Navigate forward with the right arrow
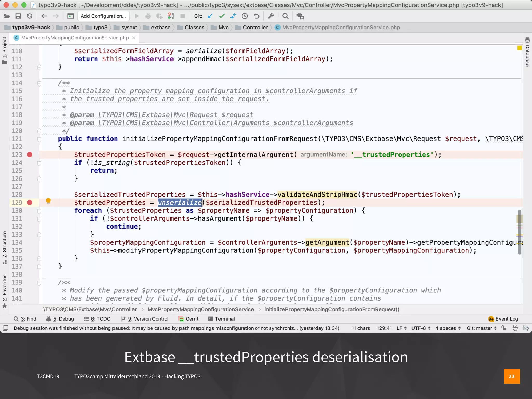The width and height of the screenshot is (532, 399). (x=56, y=16)
